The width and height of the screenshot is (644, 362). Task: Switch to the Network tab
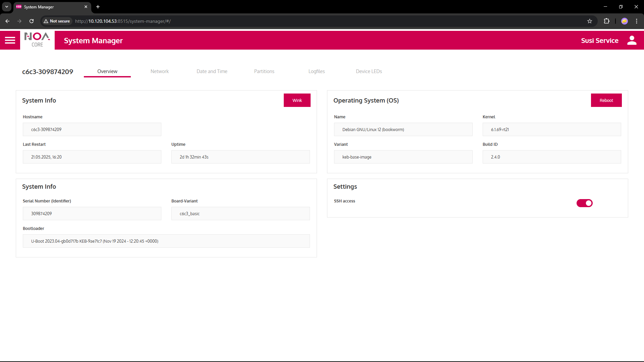tap(159, 71)
